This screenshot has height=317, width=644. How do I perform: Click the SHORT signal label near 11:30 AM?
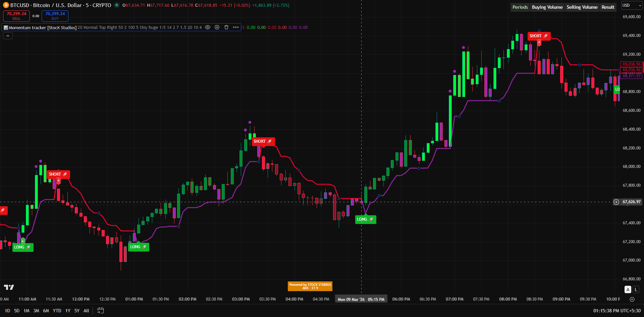pos(59,174)
